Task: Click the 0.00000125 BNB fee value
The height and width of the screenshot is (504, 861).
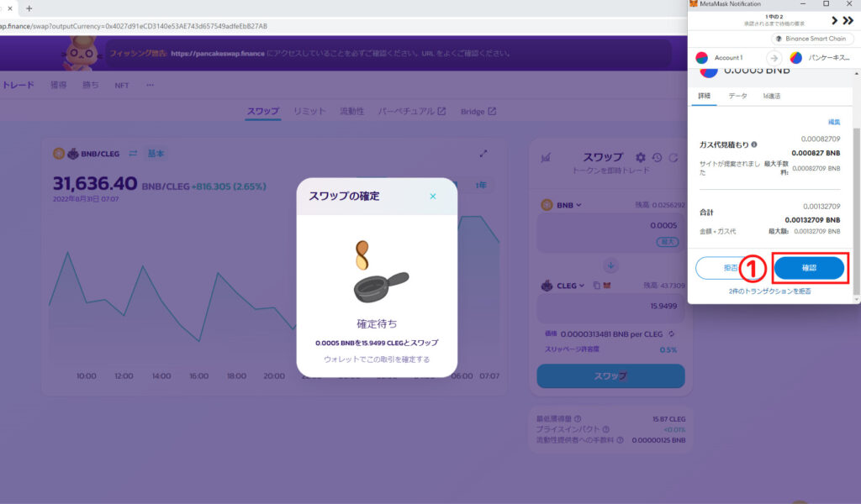Action: coord(658,440)
